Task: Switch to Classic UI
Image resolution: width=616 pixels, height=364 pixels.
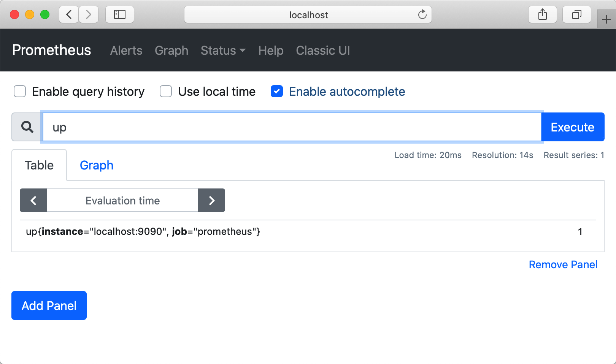Action: coord(323,51)
